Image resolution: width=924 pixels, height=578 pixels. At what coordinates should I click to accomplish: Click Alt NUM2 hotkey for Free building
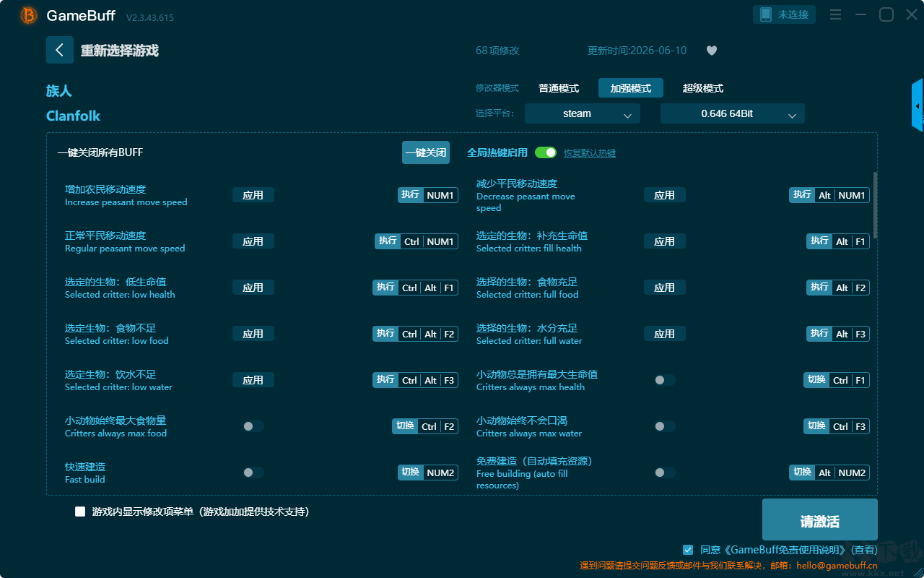pos(829,473)
